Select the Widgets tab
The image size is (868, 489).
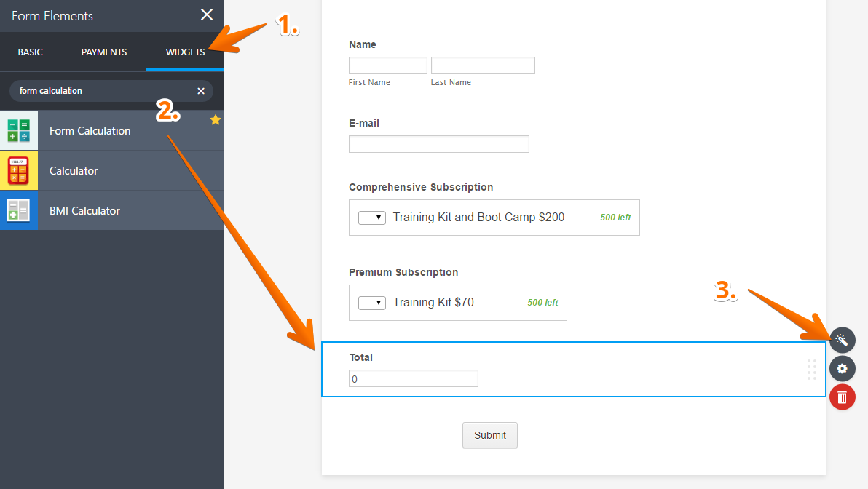[185, 52]
